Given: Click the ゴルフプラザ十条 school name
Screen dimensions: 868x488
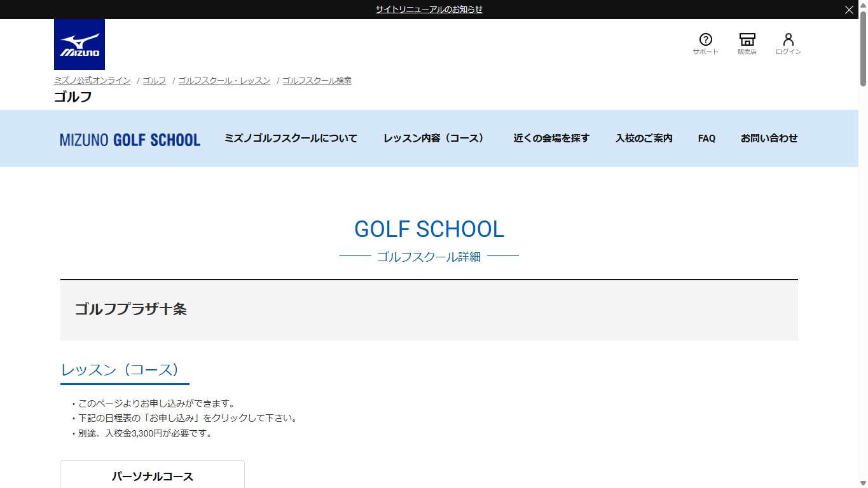Looking at the screenshot, I should click(131, 309).
